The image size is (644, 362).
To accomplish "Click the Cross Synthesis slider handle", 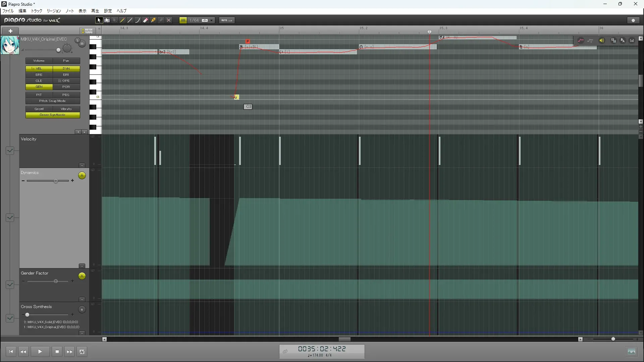I will (27, 315).
